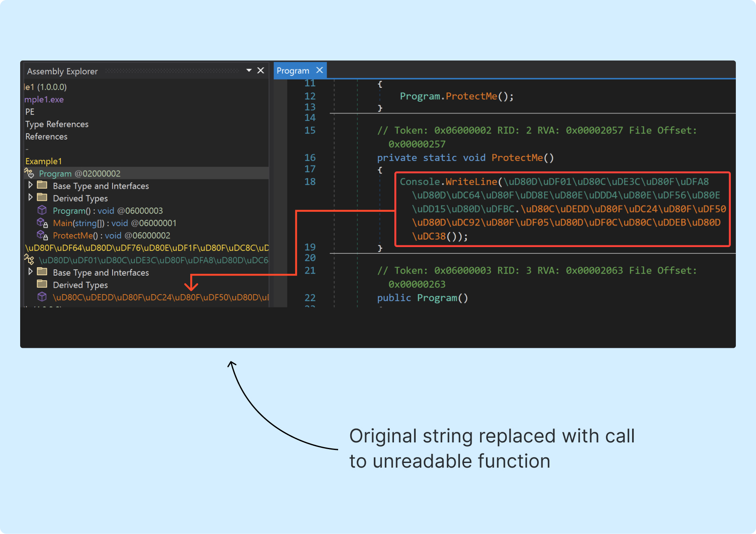Screen dimensions: 756x534
Task: Click folder icon of Program's Derived Types
Action: click(x=42, y=197)
